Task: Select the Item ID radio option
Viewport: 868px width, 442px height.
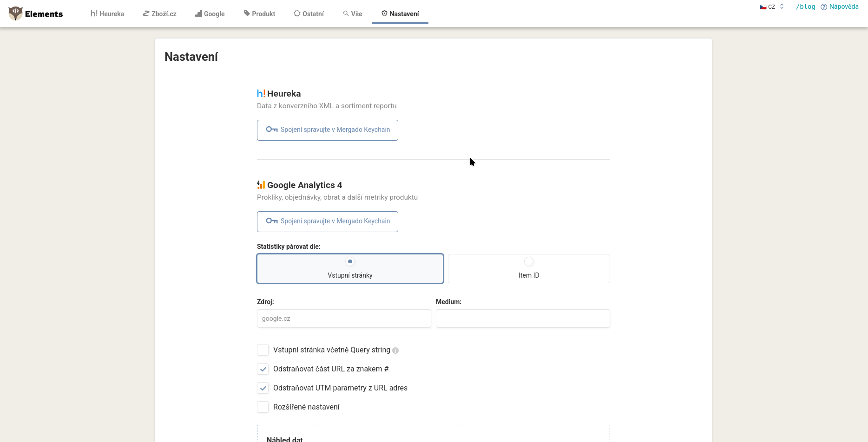Action: click(529, 268)
